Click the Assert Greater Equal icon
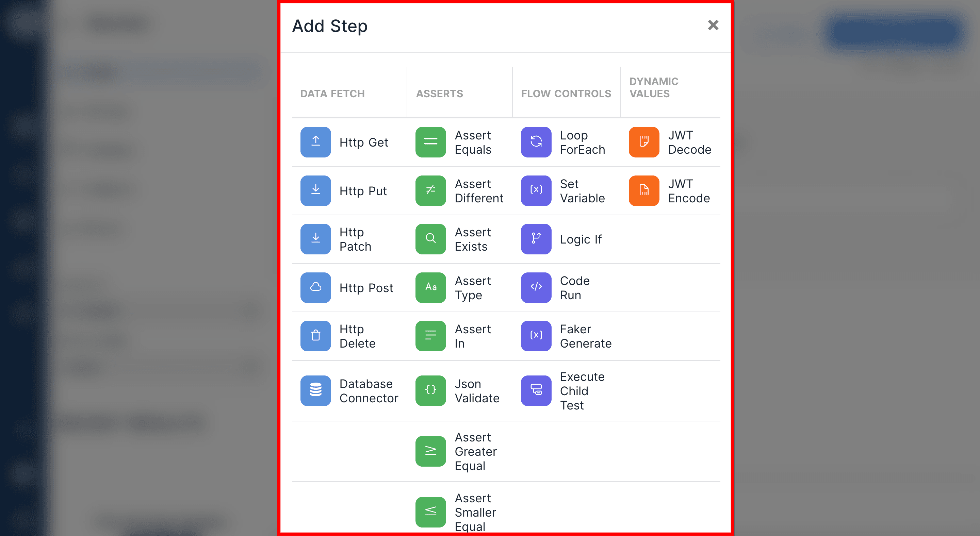 pos(430,451)
